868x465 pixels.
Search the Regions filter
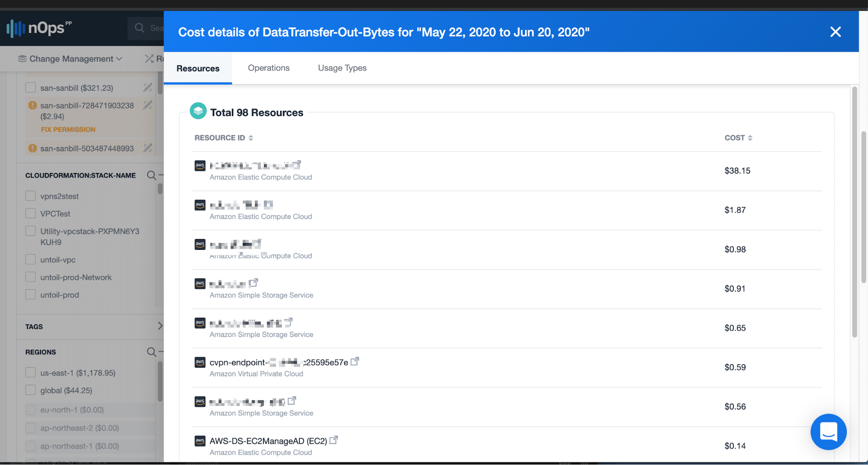(x=151, y=352)
